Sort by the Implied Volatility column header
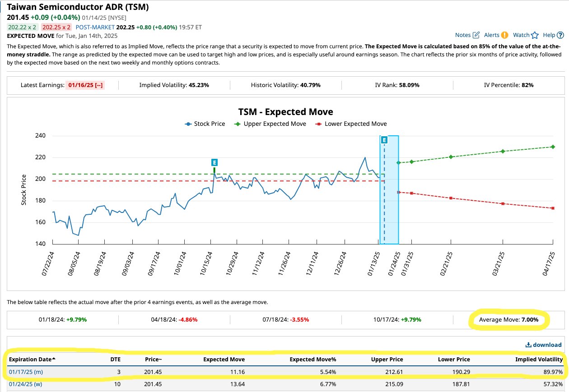Image resolution: width=569 pixels, height=392 pixels. pos(539,360)
